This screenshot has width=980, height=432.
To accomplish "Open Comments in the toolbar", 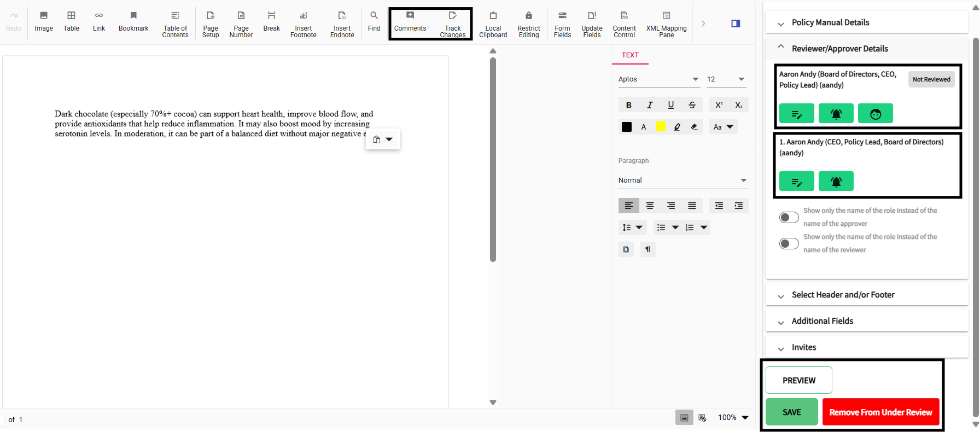I will pyautogui.click(x=410, y=22).
